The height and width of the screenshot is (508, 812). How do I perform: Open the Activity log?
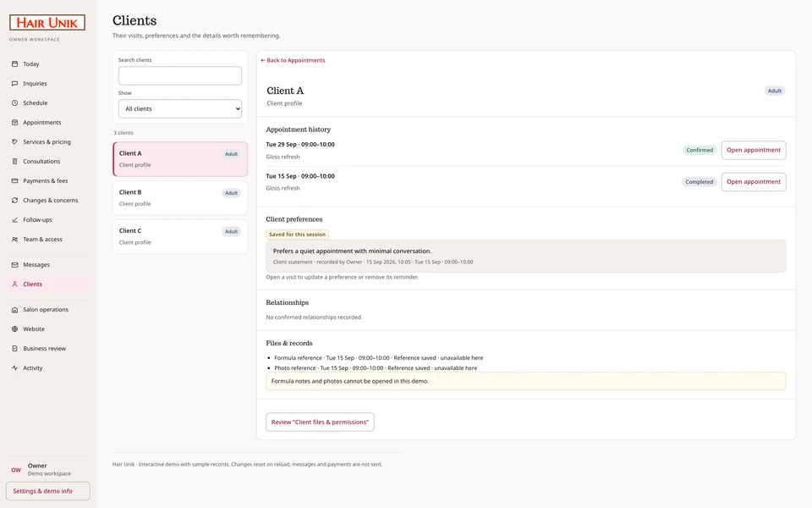pyautogui.click(x=48, y=368)
